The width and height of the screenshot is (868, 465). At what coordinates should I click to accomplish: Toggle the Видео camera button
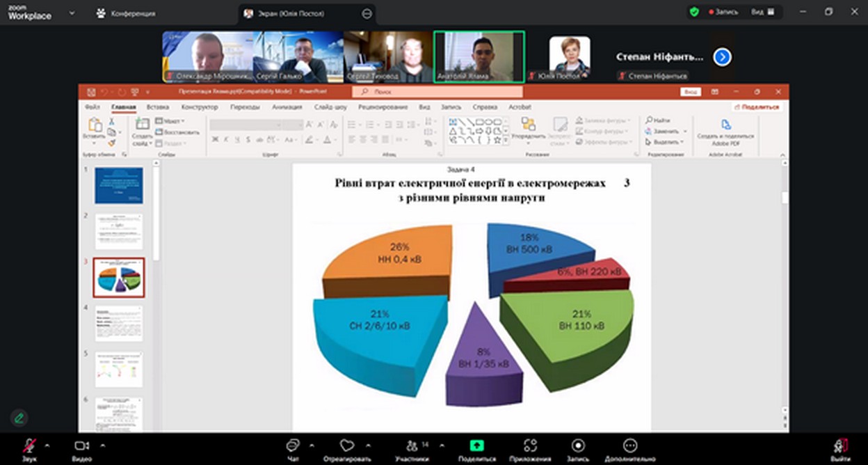coord(82,446)
